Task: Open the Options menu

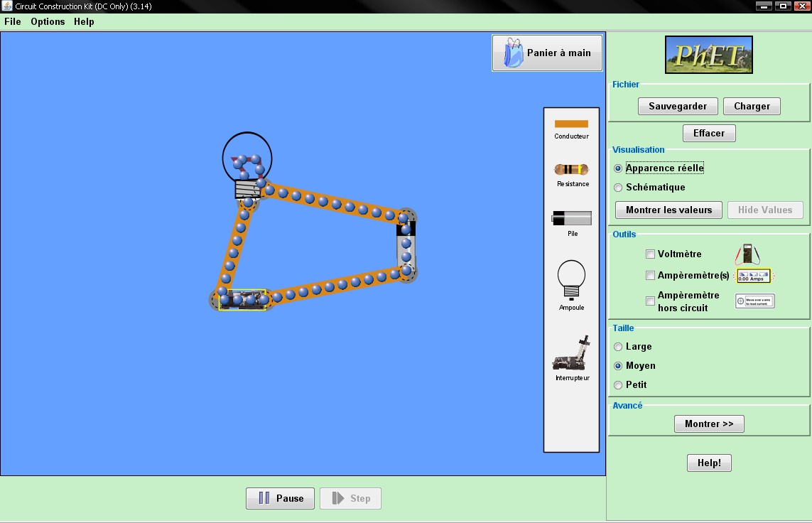Action: pyautogui.click(x=48, y=22)
